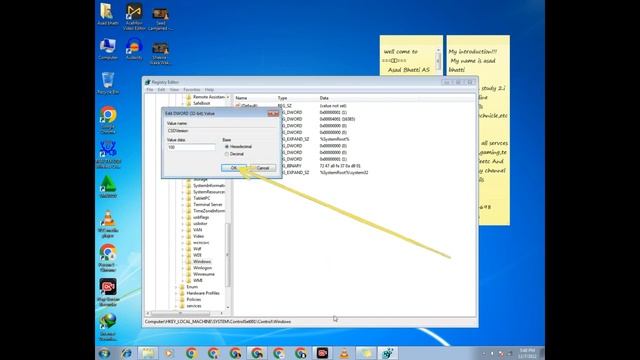Screen dimensions: 640x360
Task: Select the TabletPC registry key
Action: [201, 198]
